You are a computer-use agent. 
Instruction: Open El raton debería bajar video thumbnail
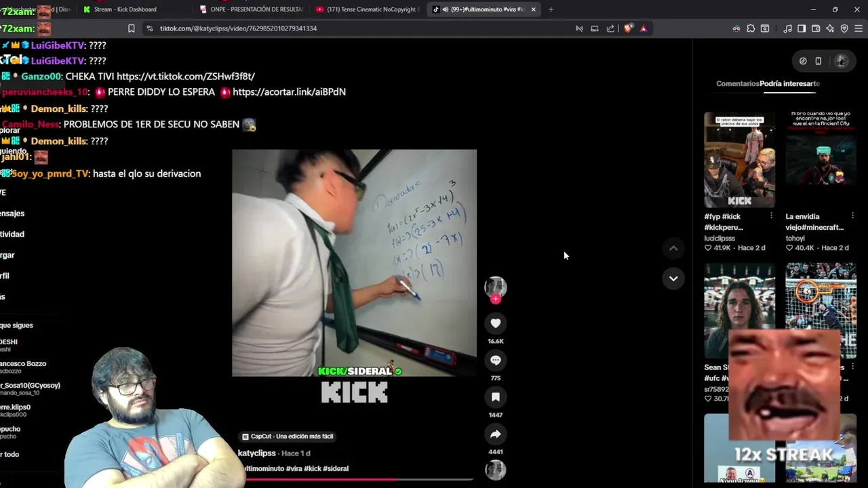(739, 160)
